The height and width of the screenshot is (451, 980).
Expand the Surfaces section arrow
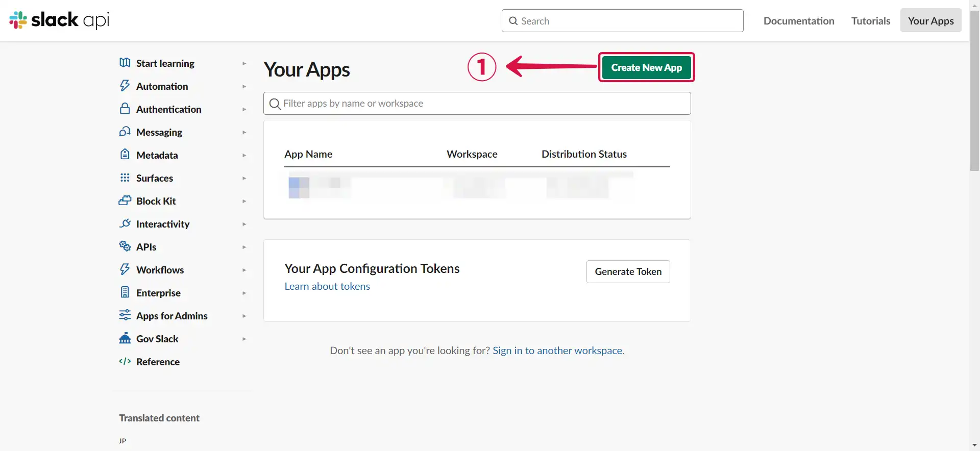244,178
